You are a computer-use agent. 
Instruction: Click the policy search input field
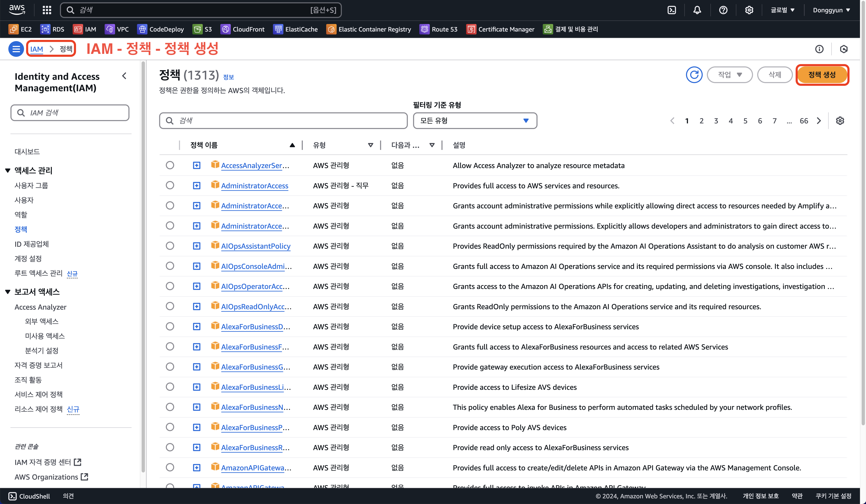(284, 121)
